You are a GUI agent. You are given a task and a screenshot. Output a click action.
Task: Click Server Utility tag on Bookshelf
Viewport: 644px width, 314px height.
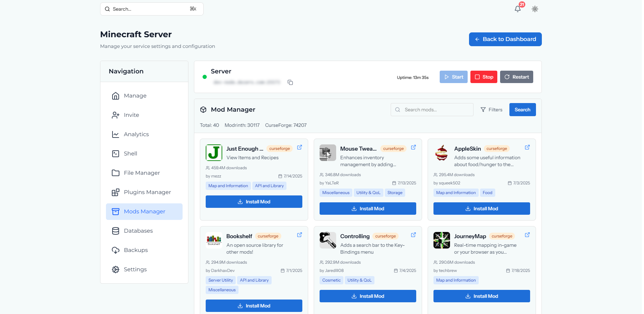click(x=221, y=280)
